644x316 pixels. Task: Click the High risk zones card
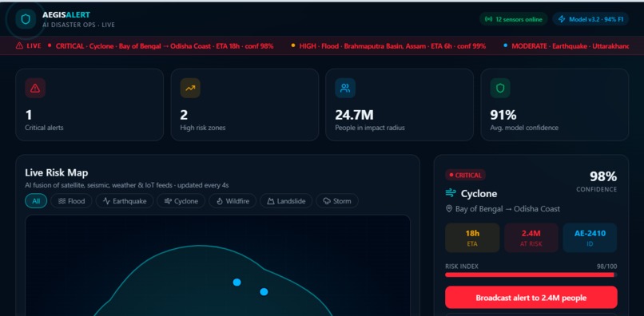[x=244, y=105]
